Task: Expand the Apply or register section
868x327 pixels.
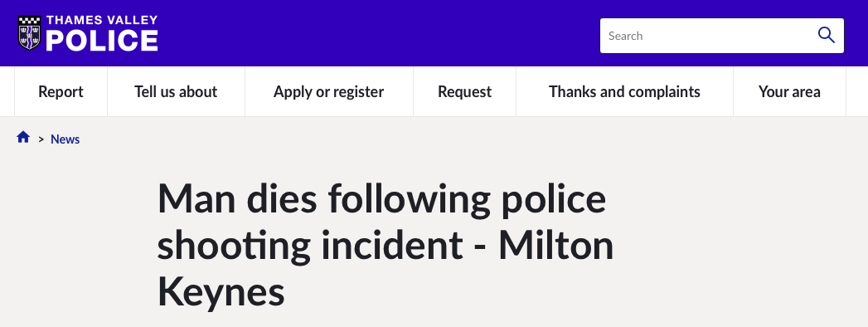Action: pos(329,91)
